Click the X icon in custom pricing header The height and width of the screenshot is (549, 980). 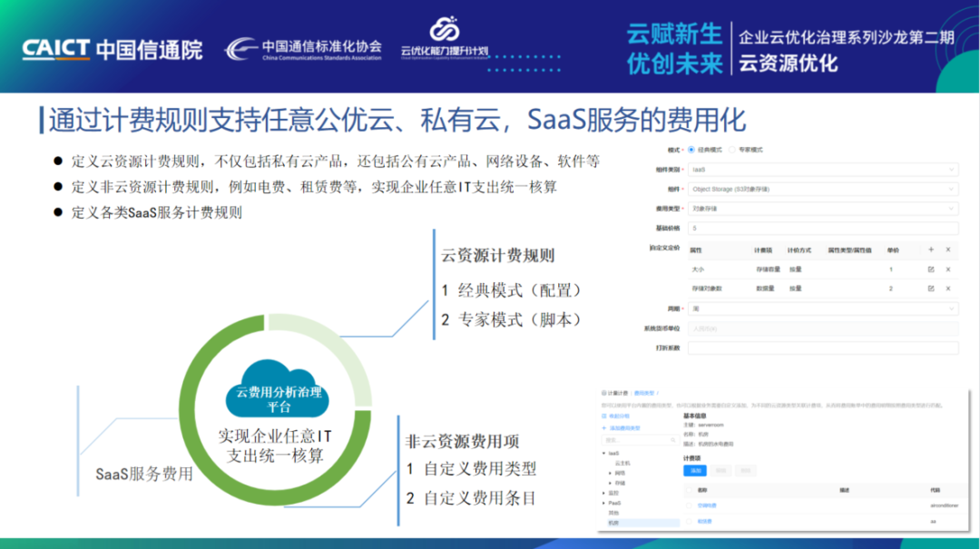click(948, 250)
